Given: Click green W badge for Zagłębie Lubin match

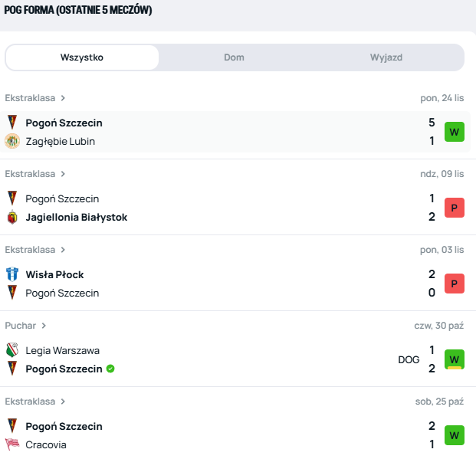Looking at the screenshot, I should (x=455, y=132).
